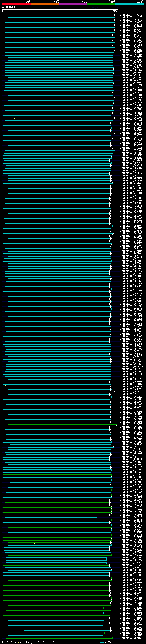Select the UniRef100_B2ZAT2 label
This screenshot has height=644, width=146.
131,58
